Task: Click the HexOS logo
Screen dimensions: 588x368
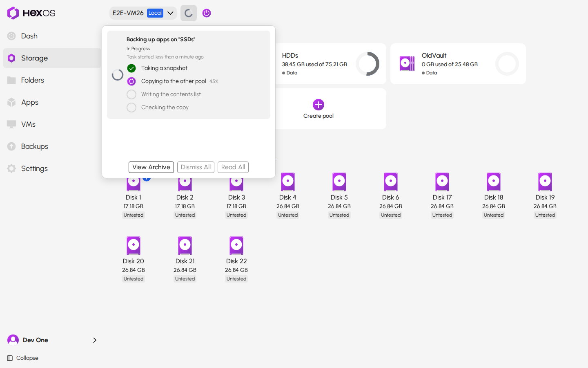Action: click(31, 13)
